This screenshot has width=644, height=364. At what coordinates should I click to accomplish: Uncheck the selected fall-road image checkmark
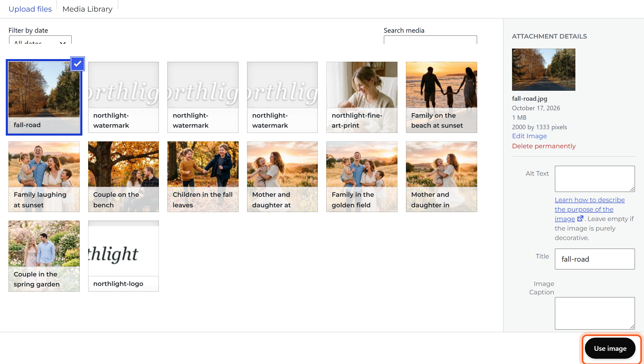point(78,64)
